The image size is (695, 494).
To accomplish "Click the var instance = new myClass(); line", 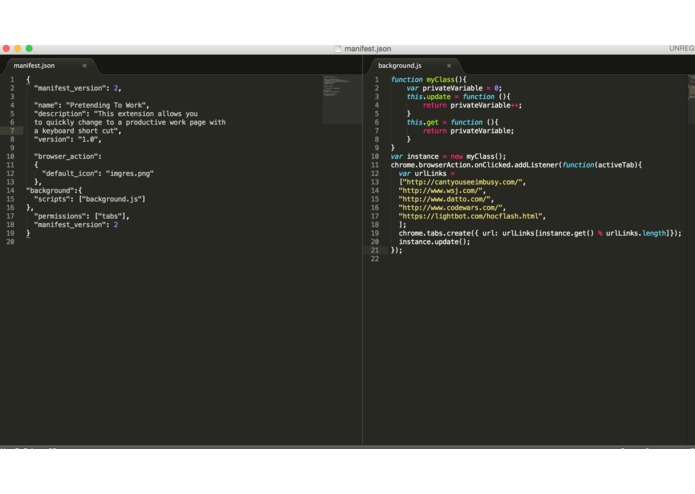I will point(448,156).
